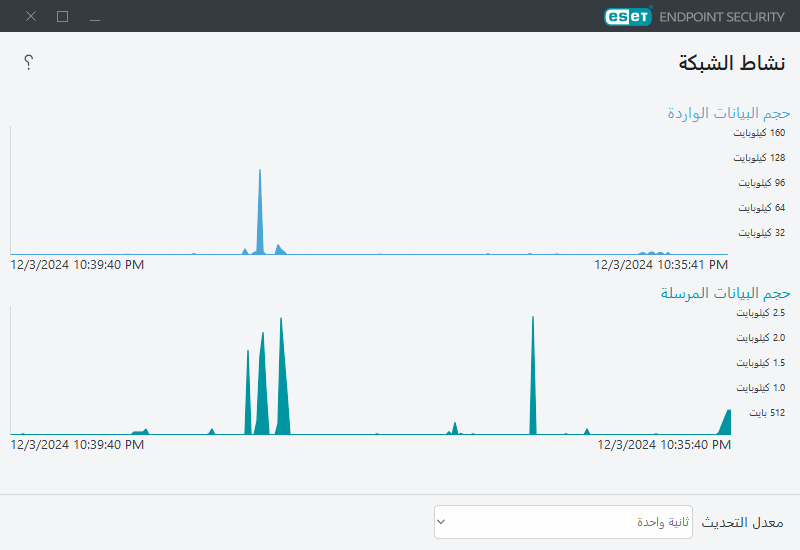Click the ESET logo
Viewport: 800px width, 550px height.
coord(628,16)
